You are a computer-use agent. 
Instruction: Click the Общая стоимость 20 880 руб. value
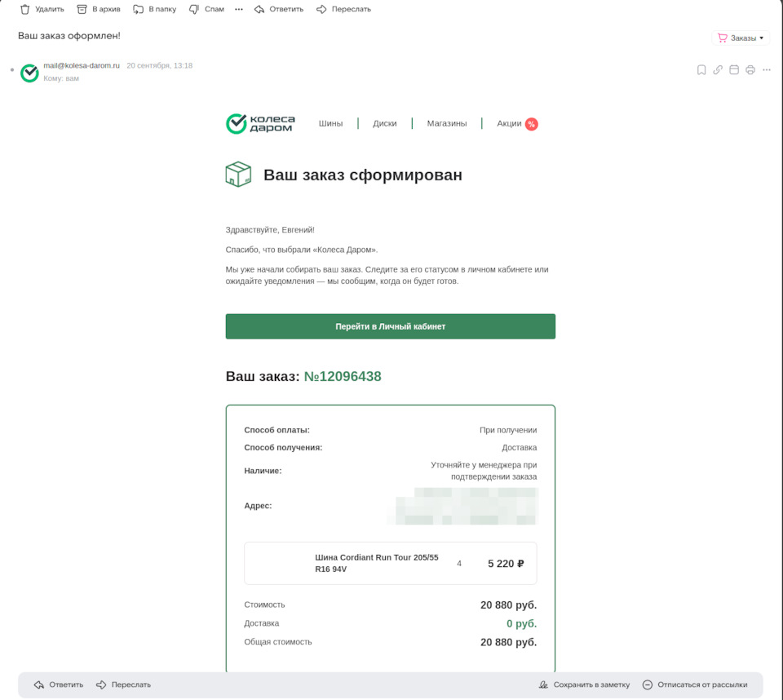point(508,642)
